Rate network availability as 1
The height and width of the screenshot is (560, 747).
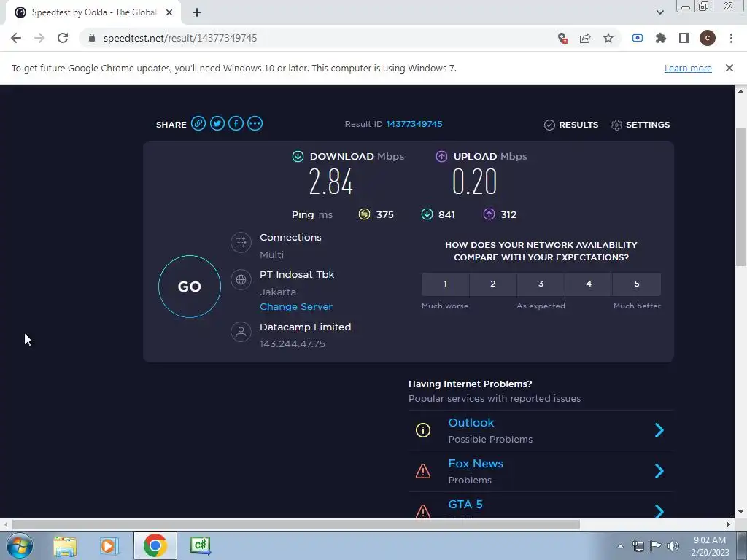(x=445, y=284)
